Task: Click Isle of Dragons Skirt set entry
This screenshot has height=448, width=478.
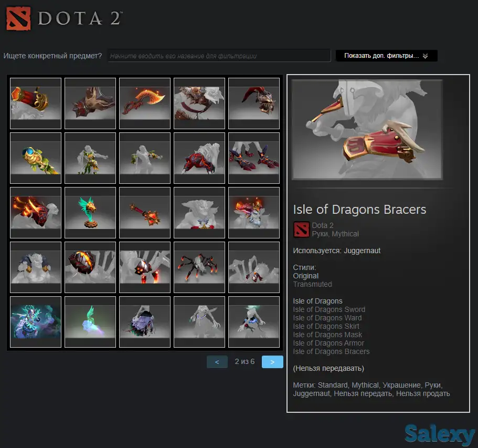Action: [x=326, y=326]
